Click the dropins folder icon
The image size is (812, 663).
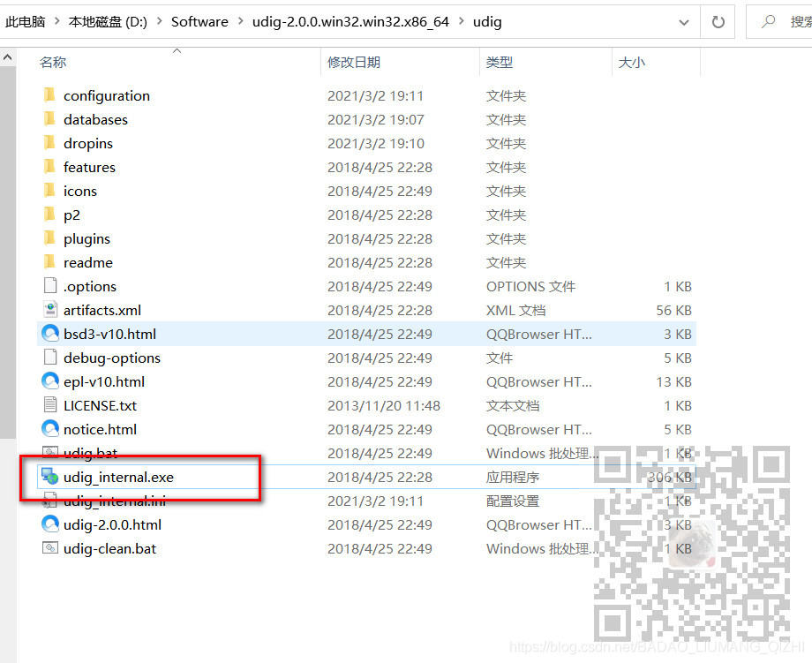49,143
